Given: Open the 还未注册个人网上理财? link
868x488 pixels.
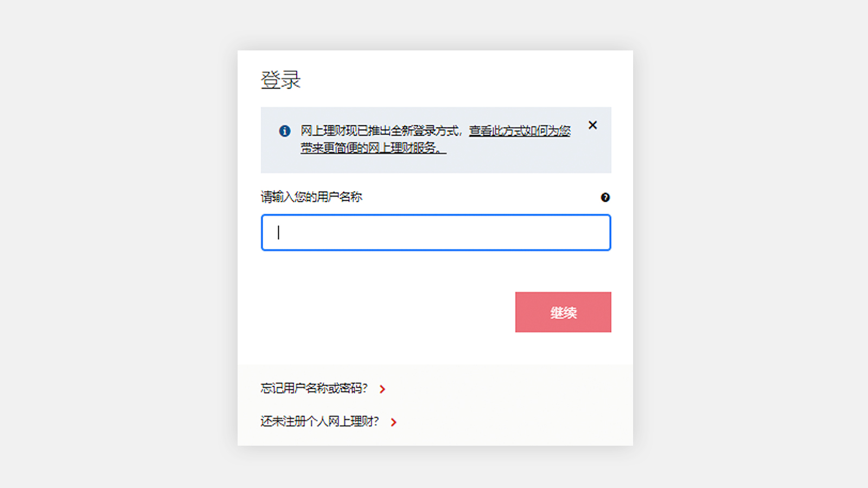Looking at the screenshot, I should [x=320, y=421].
